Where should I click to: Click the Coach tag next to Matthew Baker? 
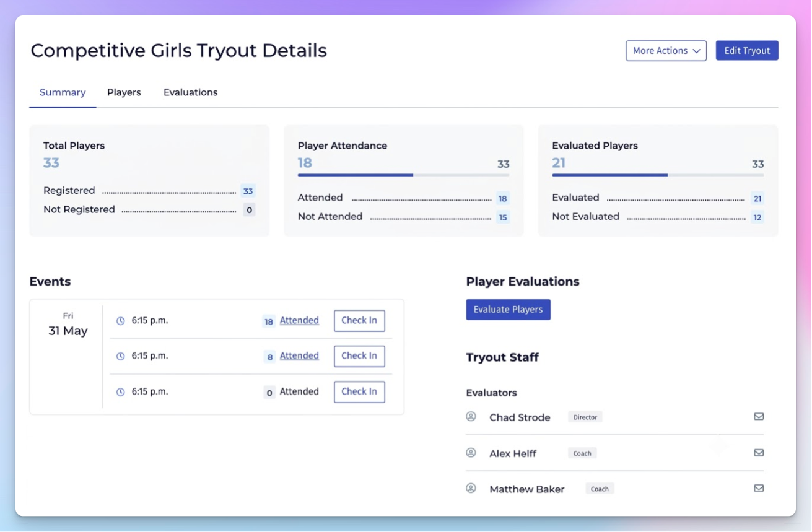tap(600, 489)
